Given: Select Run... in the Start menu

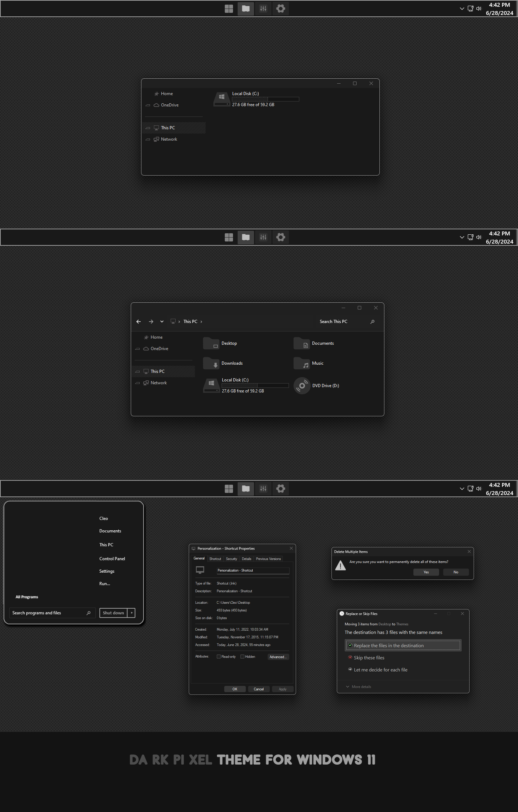Looking at the screenshot, I should [105, 584].
